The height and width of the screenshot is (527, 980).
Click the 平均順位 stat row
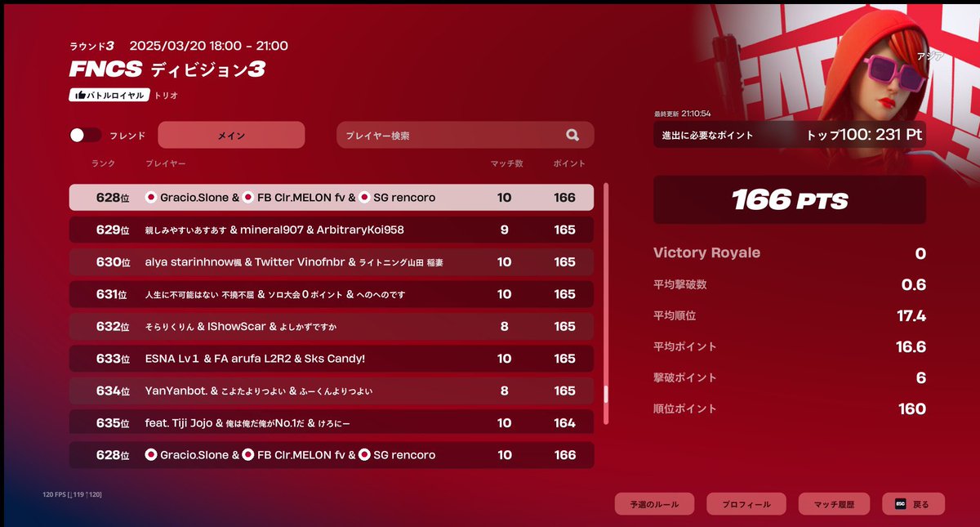790,315
